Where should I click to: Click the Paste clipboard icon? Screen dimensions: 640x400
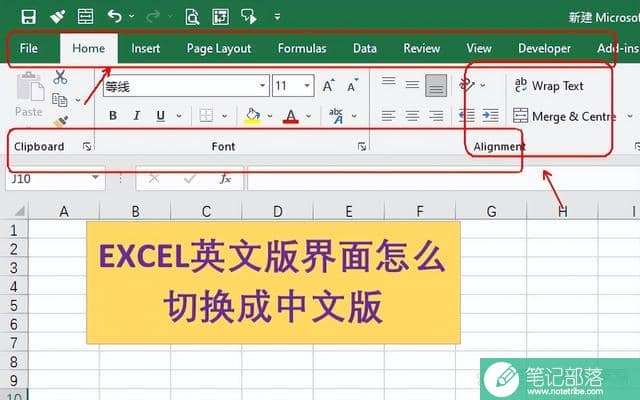point(30,87)
